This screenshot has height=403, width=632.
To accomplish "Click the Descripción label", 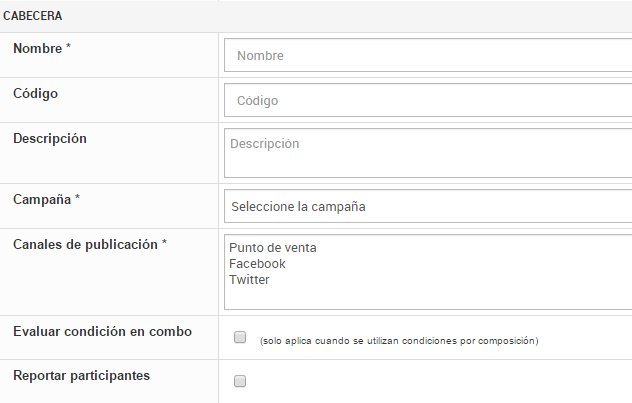I will point(50,138).
